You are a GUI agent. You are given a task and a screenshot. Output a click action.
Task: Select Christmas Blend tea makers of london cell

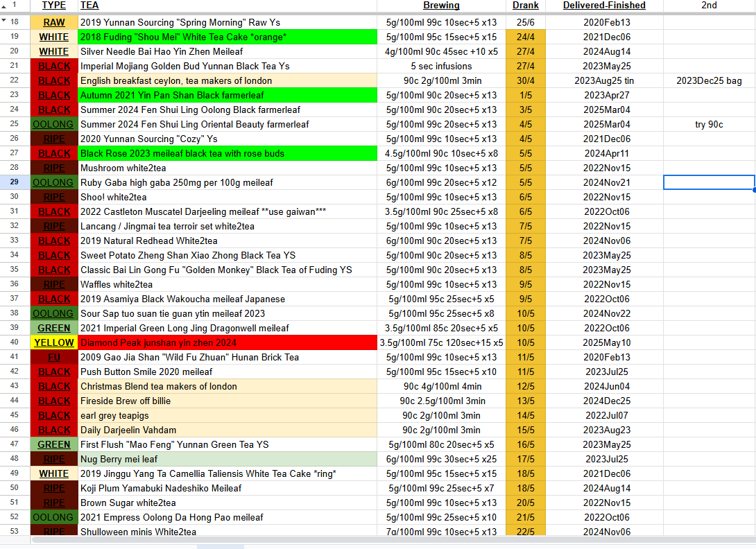pos(227,386)
